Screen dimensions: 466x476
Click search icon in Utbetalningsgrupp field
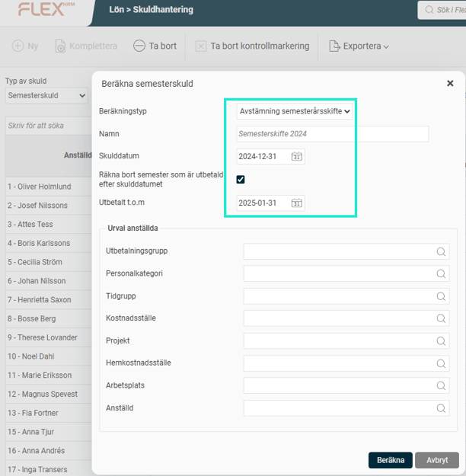click(x=441, y=251)
